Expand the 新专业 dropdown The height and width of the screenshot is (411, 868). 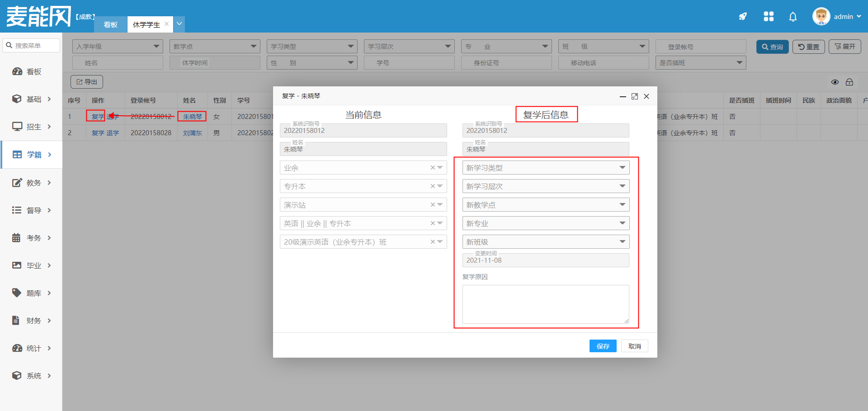[x=546, y=223]
